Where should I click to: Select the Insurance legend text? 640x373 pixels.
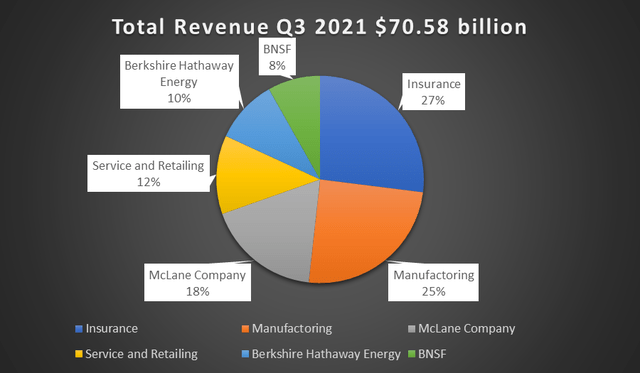tap(112, 329)
